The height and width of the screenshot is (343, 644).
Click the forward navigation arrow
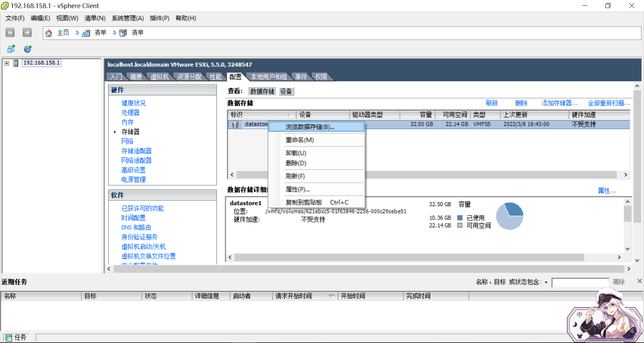coord(27,32)
